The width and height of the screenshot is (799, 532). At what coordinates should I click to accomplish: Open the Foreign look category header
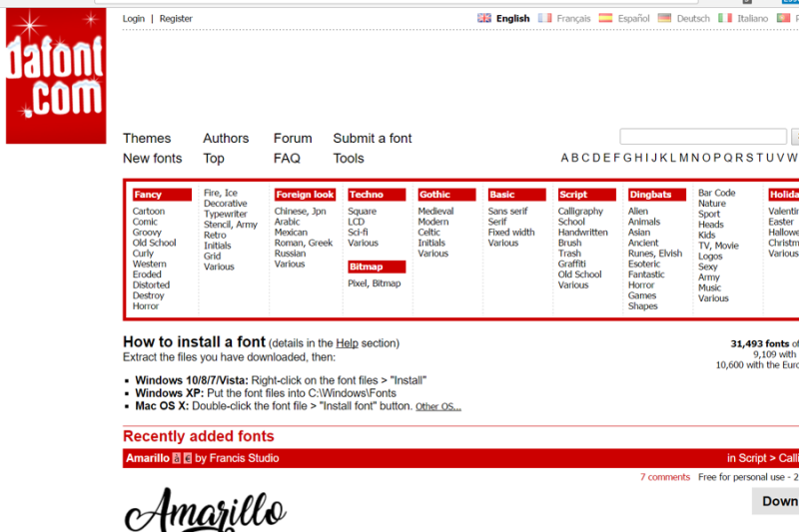(305, 195)
